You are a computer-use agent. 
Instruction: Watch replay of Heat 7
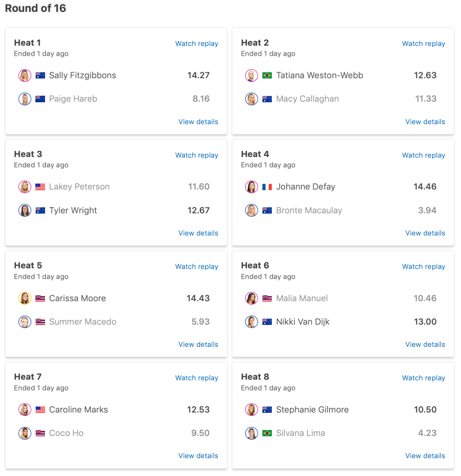pos(197,378)
